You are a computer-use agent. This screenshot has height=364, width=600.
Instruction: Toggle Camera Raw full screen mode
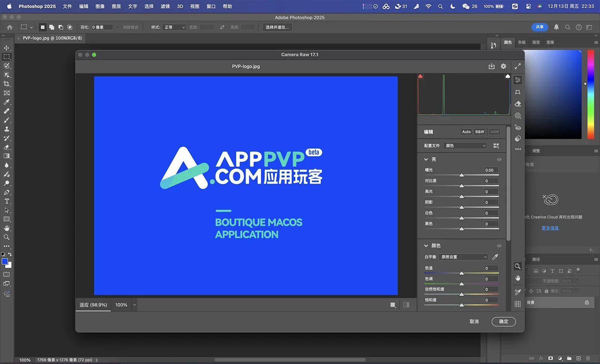tap(517, 66)
